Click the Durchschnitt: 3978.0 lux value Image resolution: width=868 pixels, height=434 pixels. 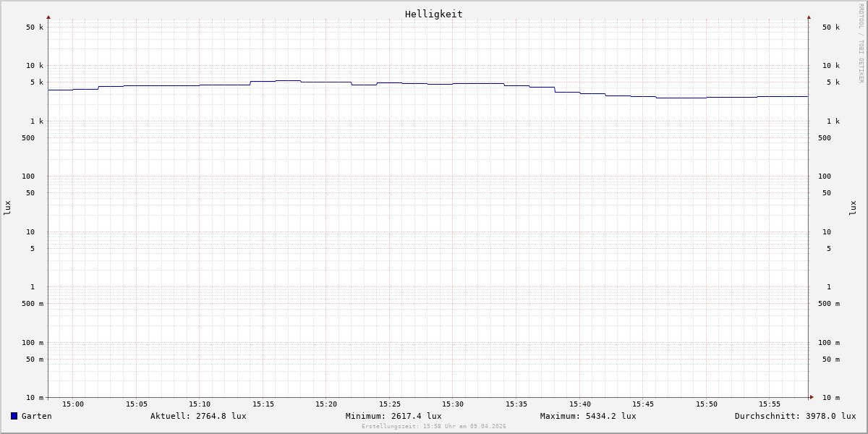795,416
